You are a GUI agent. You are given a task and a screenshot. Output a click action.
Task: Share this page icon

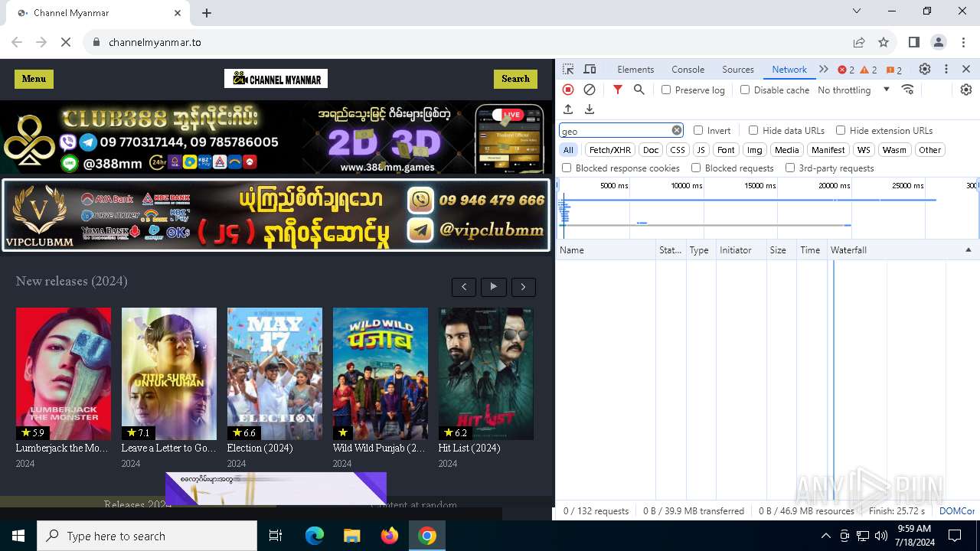[x=859, y=42]
